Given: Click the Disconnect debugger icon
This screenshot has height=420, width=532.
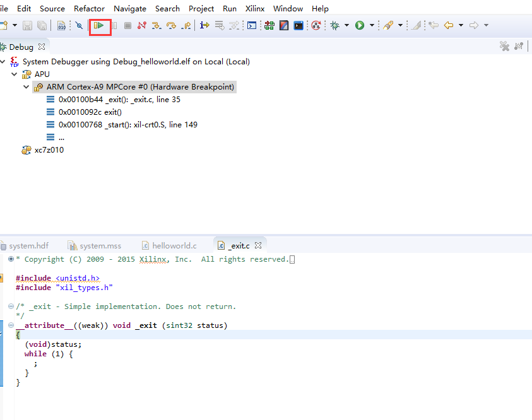Looking at the screenshot, I should coord(142,25).
